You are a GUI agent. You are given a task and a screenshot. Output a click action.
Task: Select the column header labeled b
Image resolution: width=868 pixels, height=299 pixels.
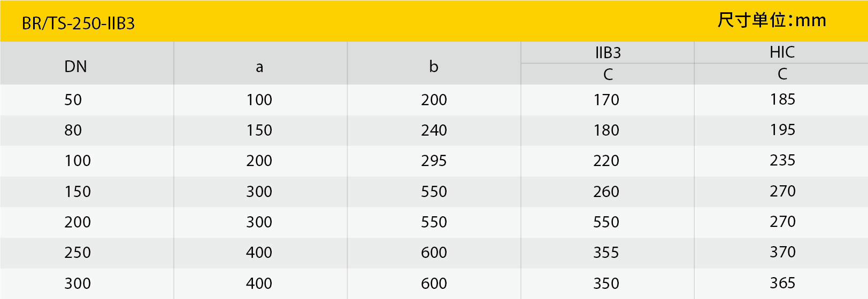click(433, 67)
